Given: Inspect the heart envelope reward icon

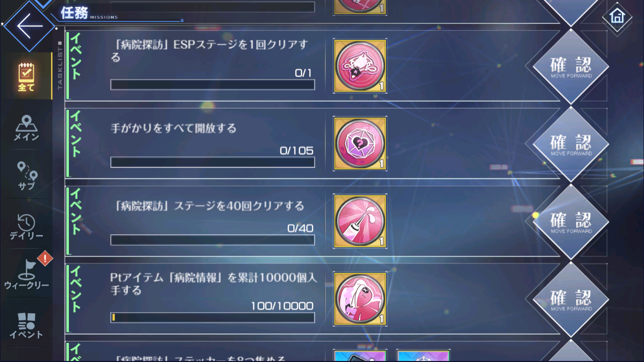Looking at the screenshot, I should (x=360, y=143).
